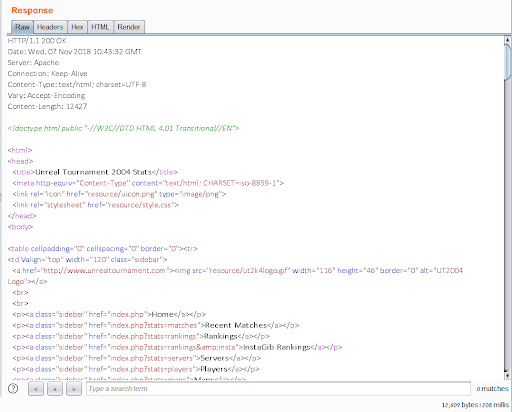Click the 'http://www.unrealtournament.com' URL text
Image resolution: width=512 pixels, height=412 pixels.
(105, 271)
